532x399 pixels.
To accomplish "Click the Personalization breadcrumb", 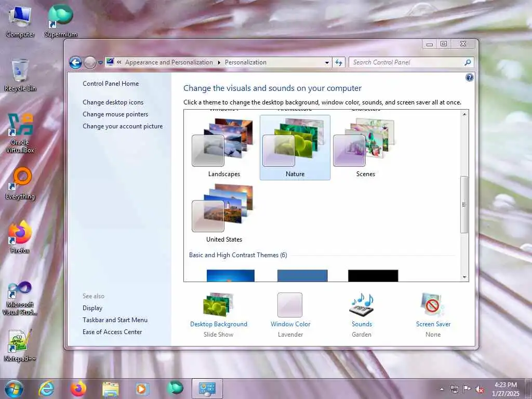I will pyautogui.click(x=245, y=62).
